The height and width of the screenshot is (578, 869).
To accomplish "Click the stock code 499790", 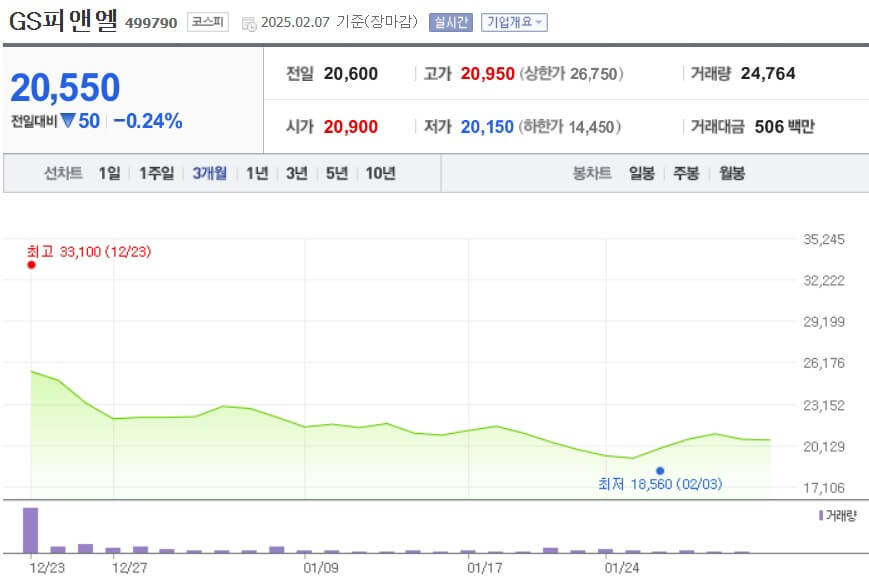I will 151,23.
